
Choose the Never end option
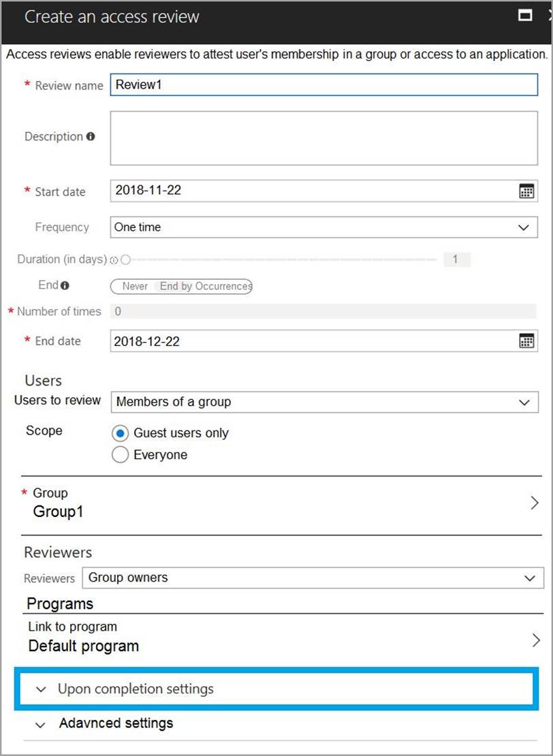(x=134, y=286)
